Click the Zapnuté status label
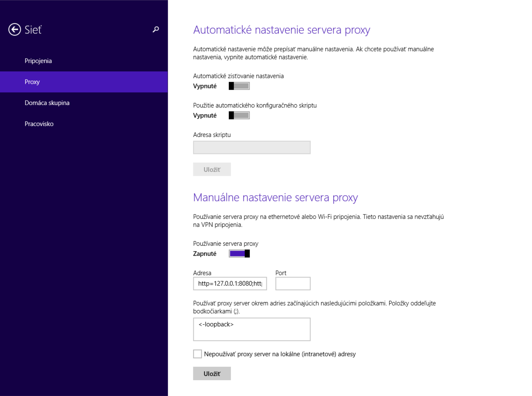Viewport: 532px width, 396px height. [x=205, y=254]
